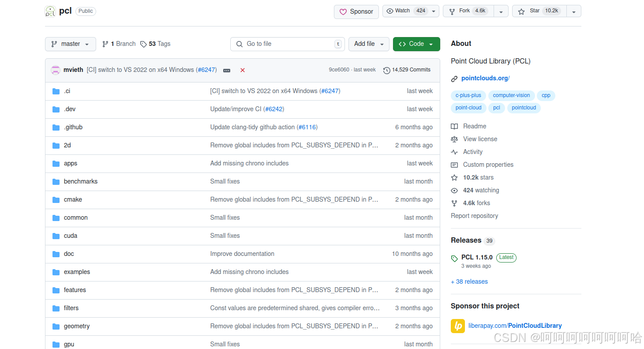This screenshot has width=644, height=349.
Task: Click the release tag icon near PCL 1.15.0
Action: 454,259
